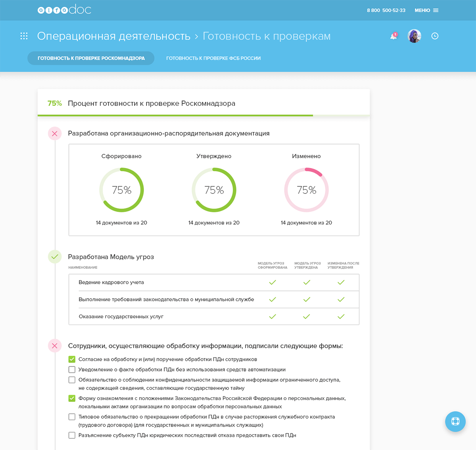476x450 pixels.
Task: Check Уведомление о факте обработки ПДн checkbox
Action: (72, 370)
